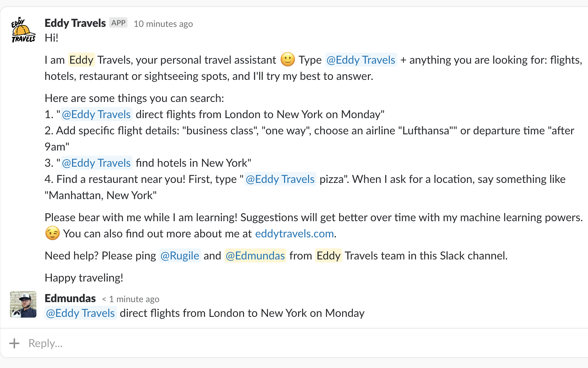Click @Eddy Travels in the direct flights example
Screen dimensions: 588x368
click(96, 114)
